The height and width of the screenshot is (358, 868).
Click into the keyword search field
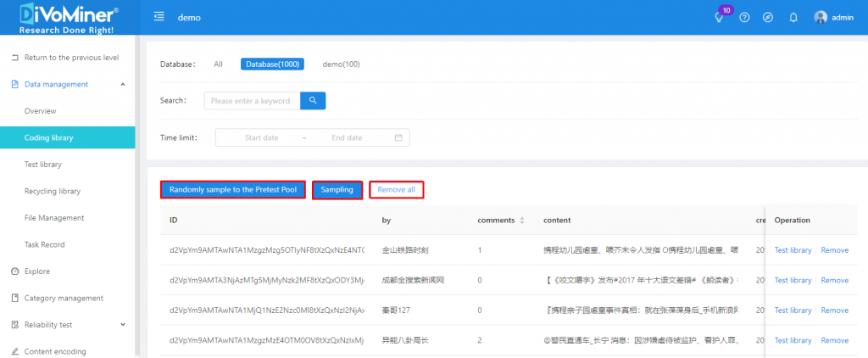coord(252,101)
